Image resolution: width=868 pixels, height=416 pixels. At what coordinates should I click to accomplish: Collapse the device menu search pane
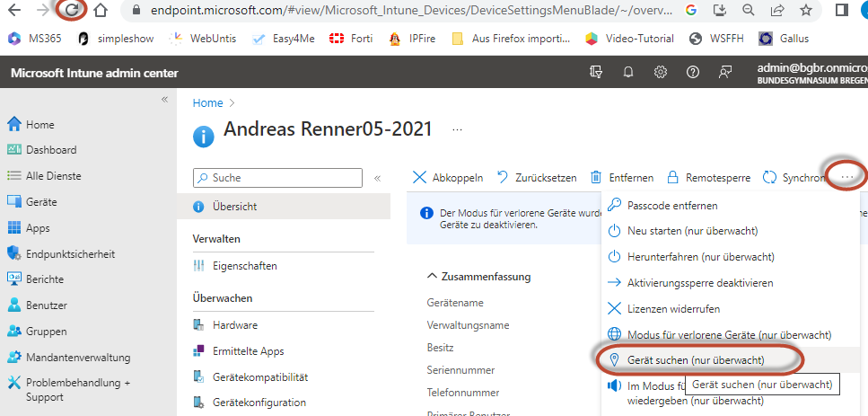click(377, 178)
